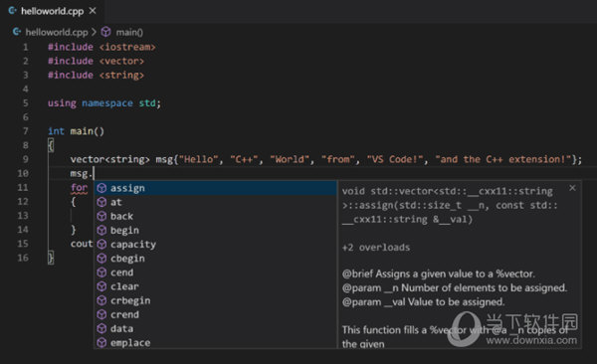597x364 pixels.
Task: Select the assign suggestion
Action: [216, 188]
